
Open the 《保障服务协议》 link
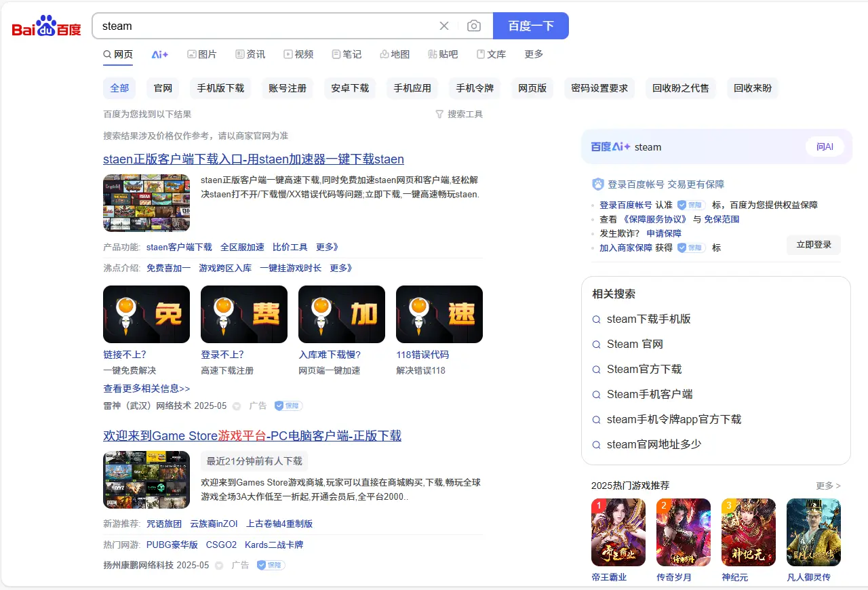click(655, 220)
